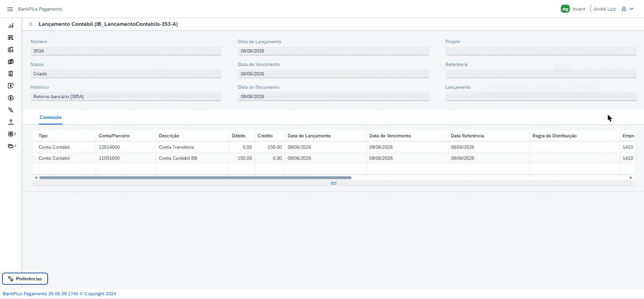Image resolution: width=644 pixels, height=299 pixels.
Task: Click the Conta/Parceiro column header
Action: [126, 136]
